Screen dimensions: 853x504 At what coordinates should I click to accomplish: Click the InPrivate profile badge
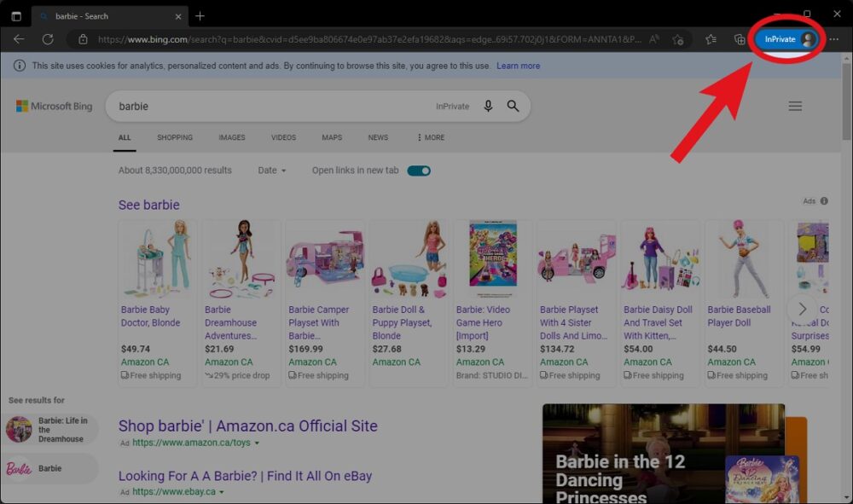pyautogui.click(x=785, y=38)
